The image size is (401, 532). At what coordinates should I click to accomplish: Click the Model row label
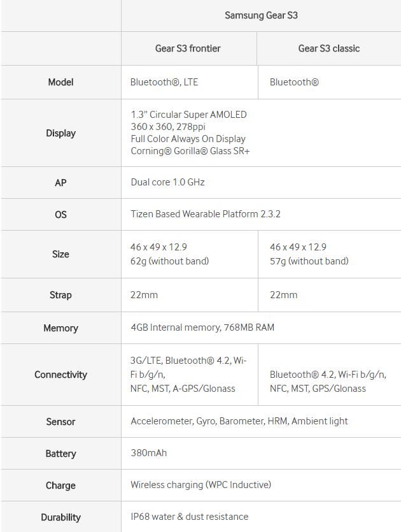point(60,82)
